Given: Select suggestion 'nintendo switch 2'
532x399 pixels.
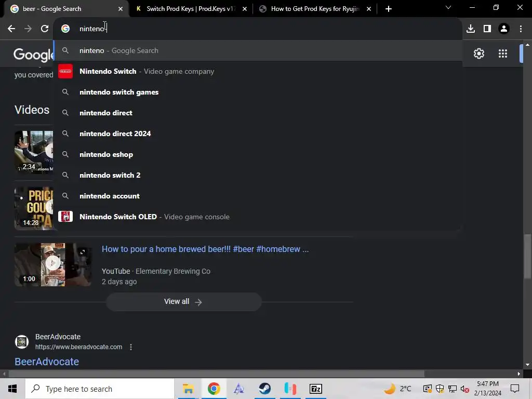Looking at the screenshot, I should [x=258, y=175].
